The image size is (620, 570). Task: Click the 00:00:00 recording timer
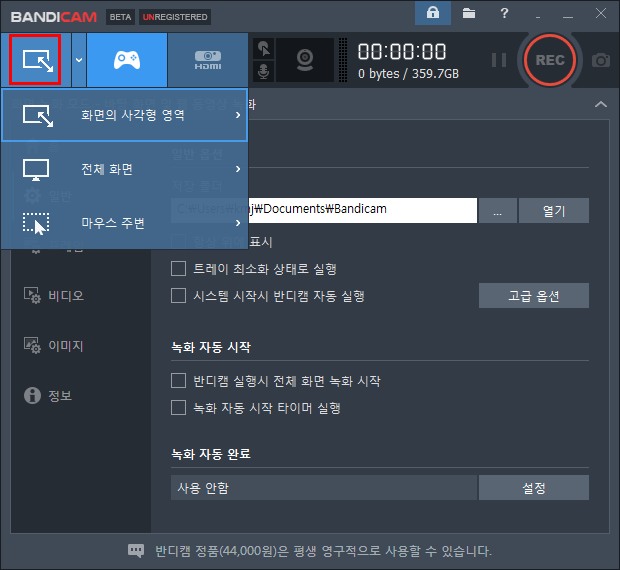tap(402, 52)
